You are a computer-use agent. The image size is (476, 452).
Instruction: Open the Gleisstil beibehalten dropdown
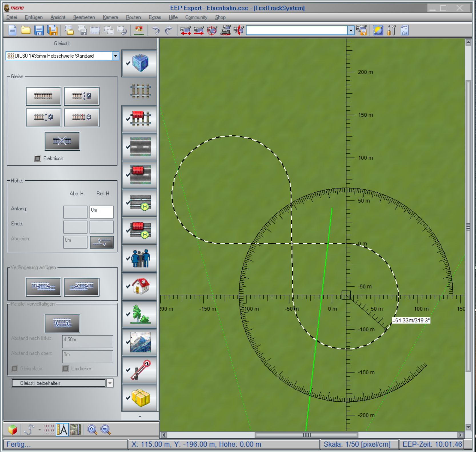coord(110,383)
